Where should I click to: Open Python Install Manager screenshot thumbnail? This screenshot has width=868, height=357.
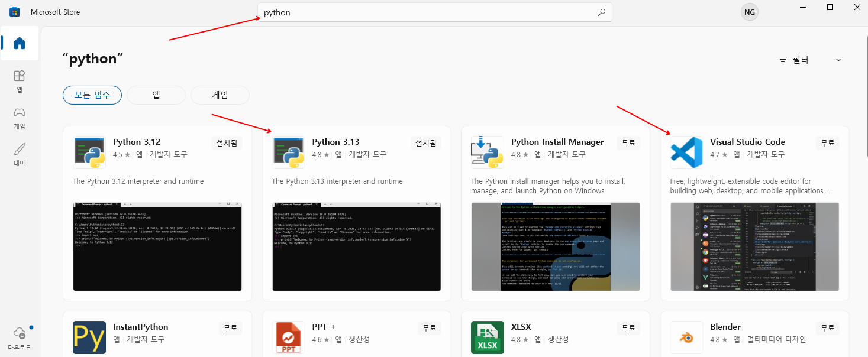[556, 246]
